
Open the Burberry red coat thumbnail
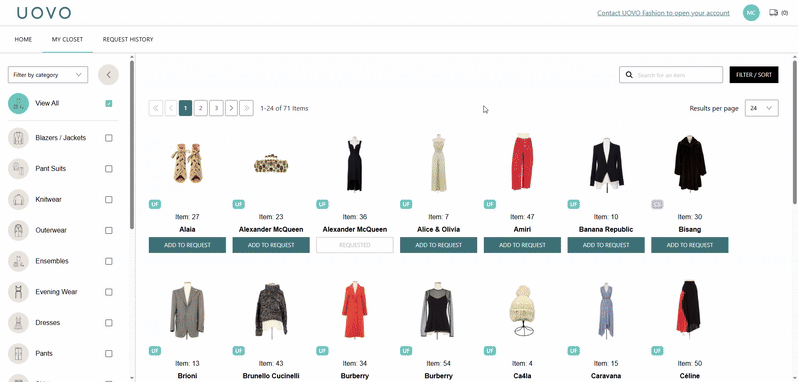[355, 309]
